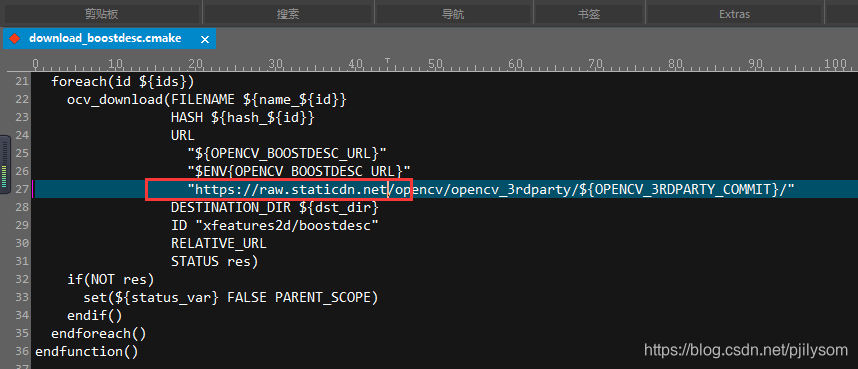Close the download_boostdesc.cmake tab
The image size is (858, 369).
[205, 39]
